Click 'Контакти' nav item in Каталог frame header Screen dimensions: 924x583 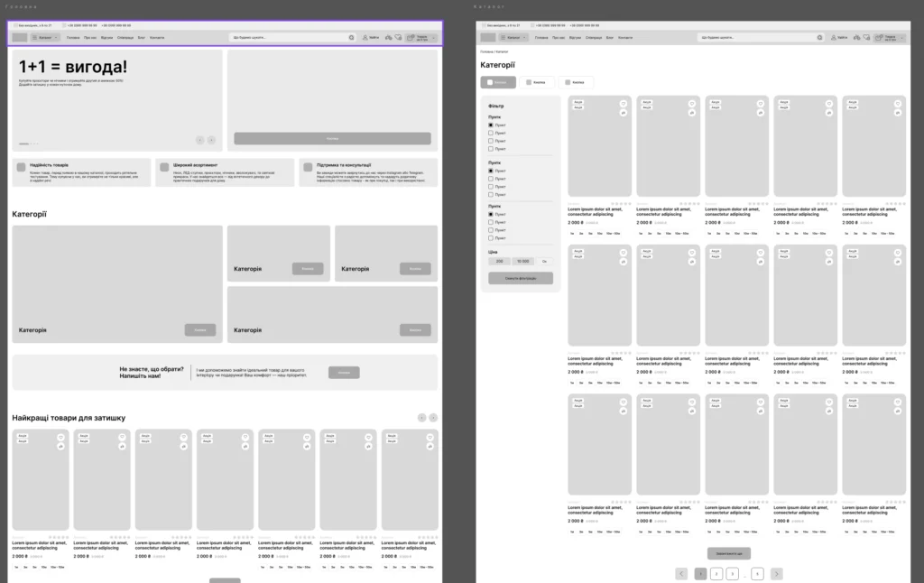pos(625,38)
